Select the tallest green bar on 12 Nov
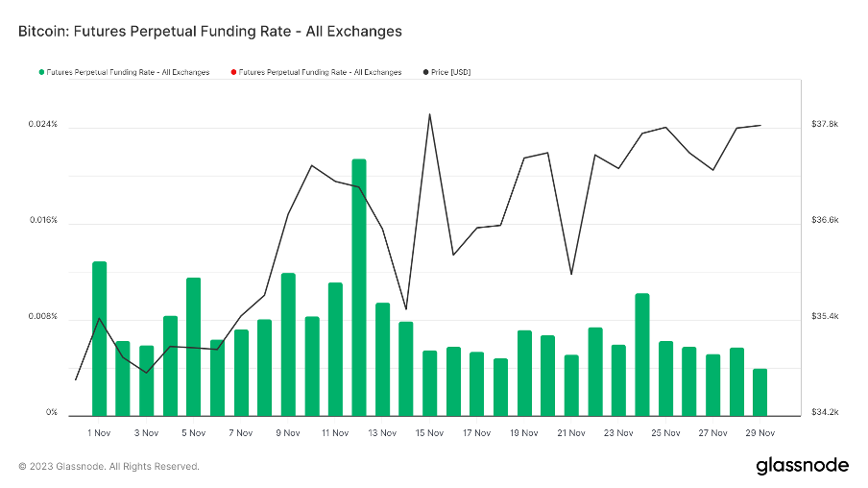868x488 pixels. click(x=359, y=286)
